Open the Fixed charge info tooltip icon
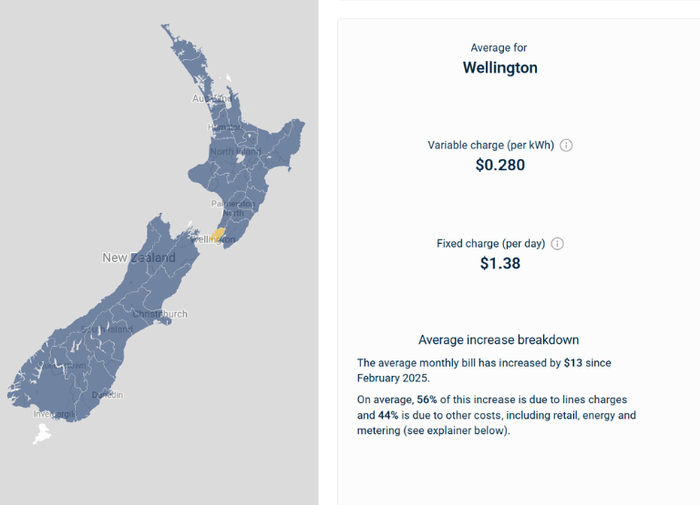Viewport: 700px width, 505px height. (558, 244)
